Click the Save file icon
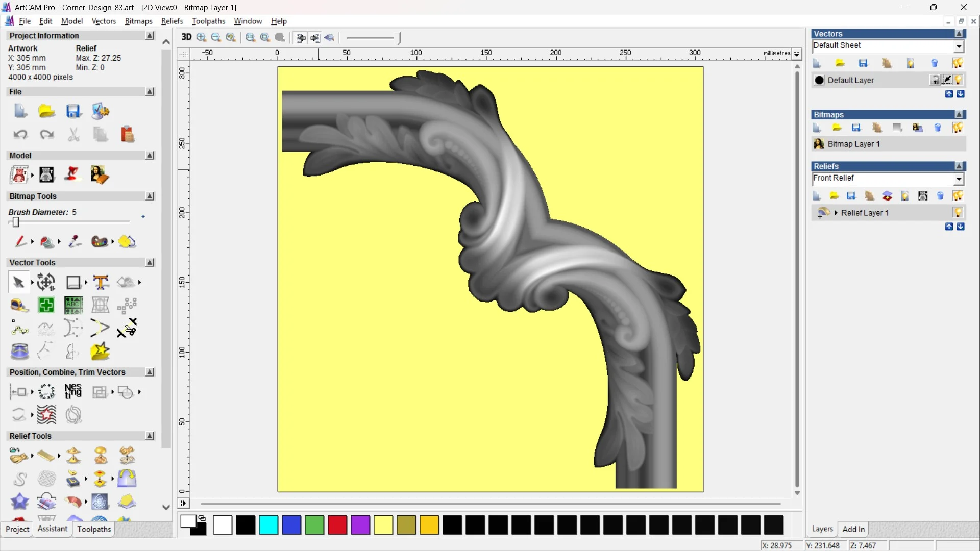This screenshot has width=980, height=551. (73, 111)
